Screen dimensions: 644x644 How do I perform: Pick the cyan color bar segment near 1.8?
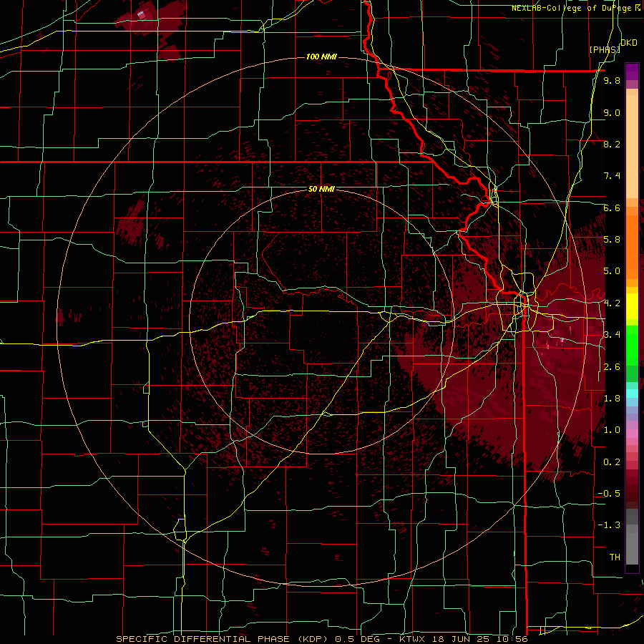pyautogui.click(x=632, y=394)
